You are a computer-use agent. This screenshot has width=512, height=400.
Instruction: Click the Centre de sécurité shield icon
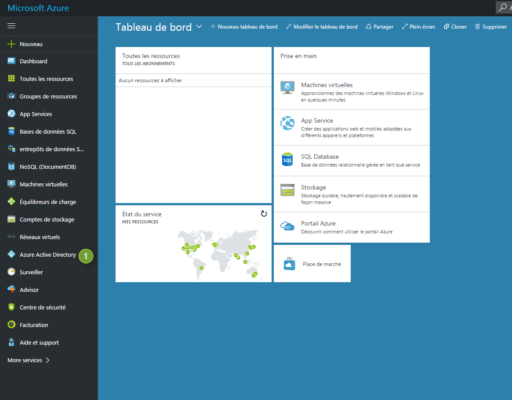[x=11, y=307]
